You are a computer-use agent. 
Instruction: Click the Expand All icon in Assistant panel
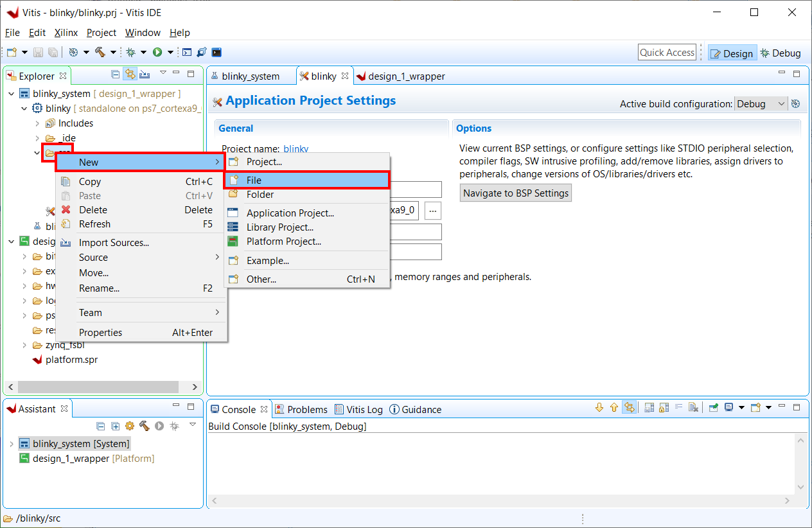point(116,426)
